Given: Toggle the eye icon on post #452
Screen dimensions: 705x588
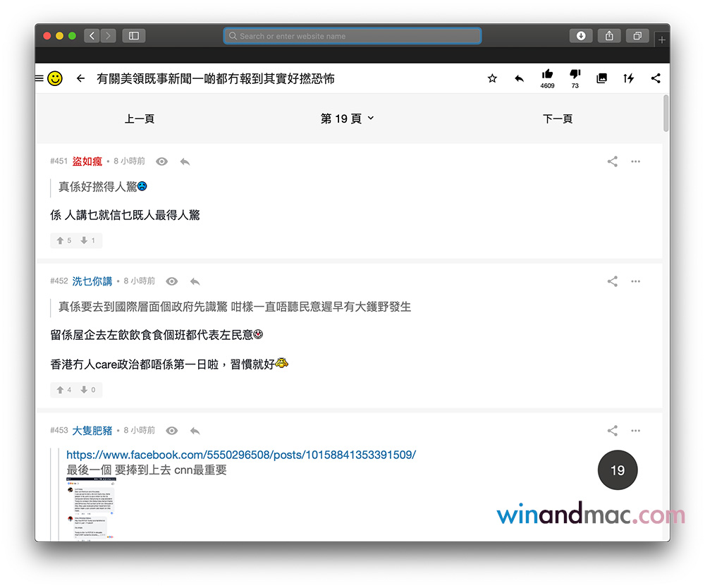Looking at the screenshot, I should point(172,281).
